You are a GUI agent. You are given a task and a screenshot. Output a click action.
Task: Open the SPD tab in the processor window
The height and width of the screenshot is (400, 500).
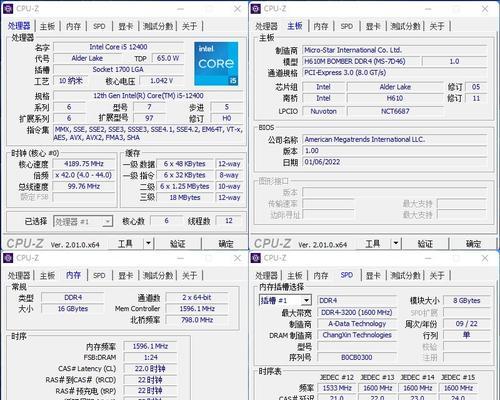pos(99,26)
